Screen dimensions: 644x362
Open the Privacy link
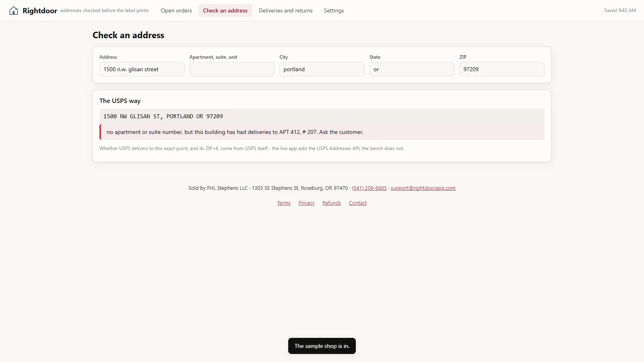click(307, 203)
